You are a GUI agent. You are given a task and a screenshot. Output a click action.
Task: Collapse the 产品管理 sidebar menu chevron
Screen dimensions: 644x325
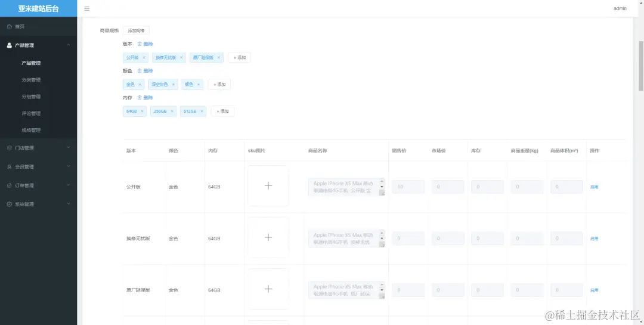tap(68, 45)
